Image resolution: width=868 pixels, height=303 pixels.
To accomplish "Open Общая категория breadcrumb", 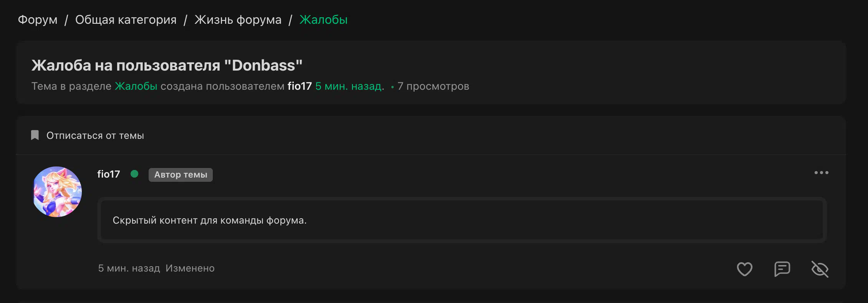I will (x=126, y=20).
